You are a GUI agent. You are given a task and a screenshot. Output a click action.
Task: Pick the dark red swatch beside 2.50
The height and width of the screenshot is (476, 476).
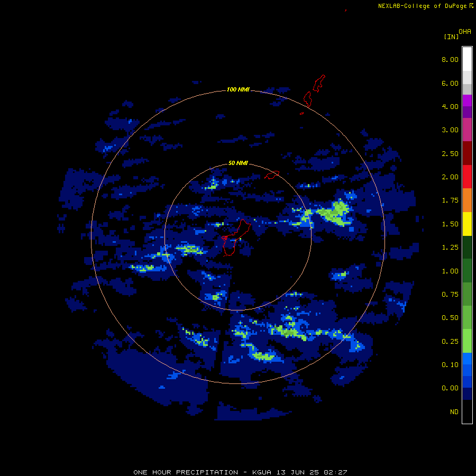pyautogui.click(x=467, y=153)
